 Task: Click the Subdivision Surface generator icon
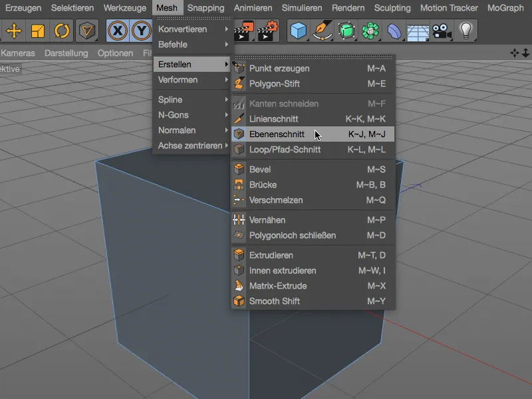click(346, 31)
